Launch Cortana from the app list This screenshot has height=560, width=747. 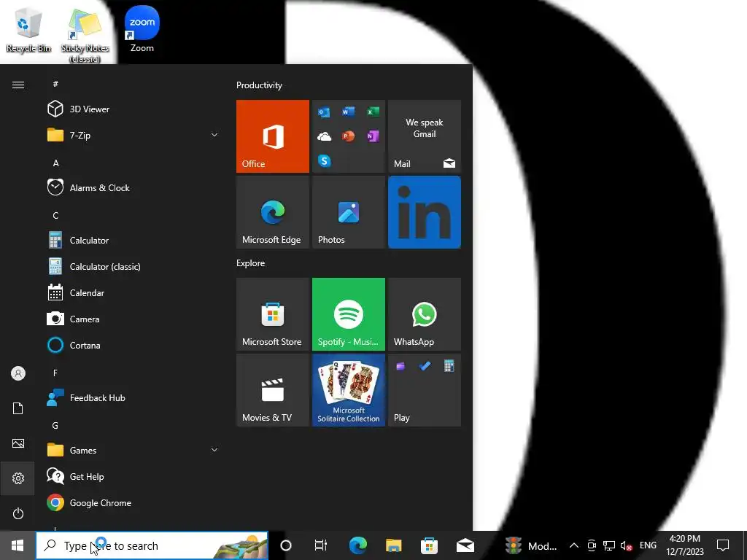133,345
